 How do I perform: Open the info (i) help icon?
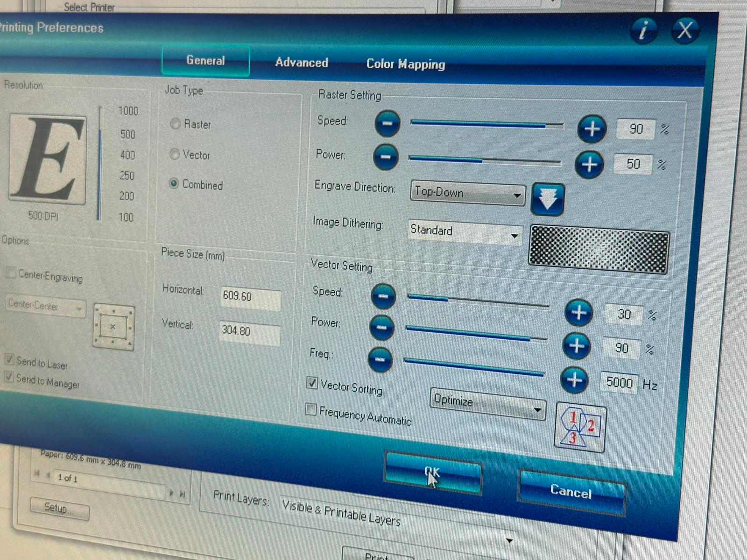[643, 30]
